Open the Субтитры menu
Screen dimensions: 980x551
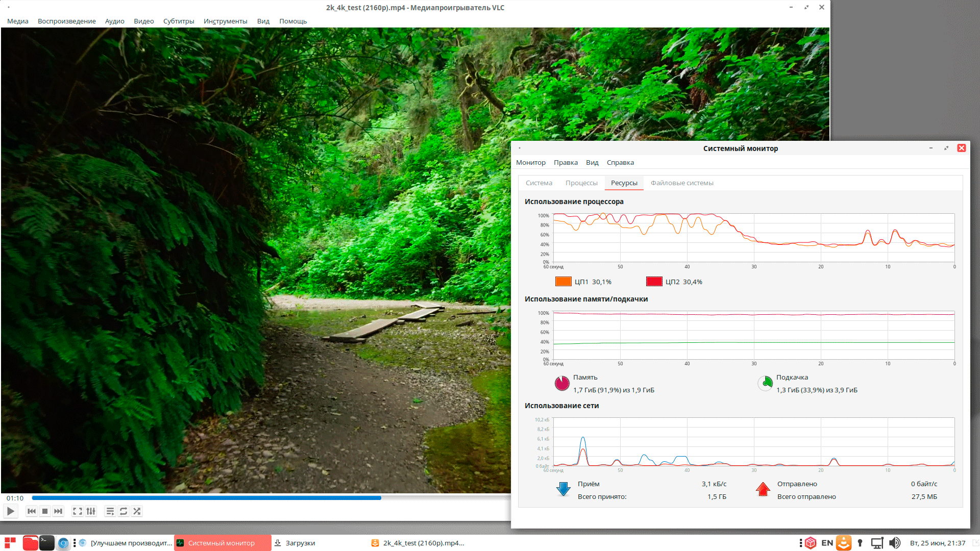[179, 21]
